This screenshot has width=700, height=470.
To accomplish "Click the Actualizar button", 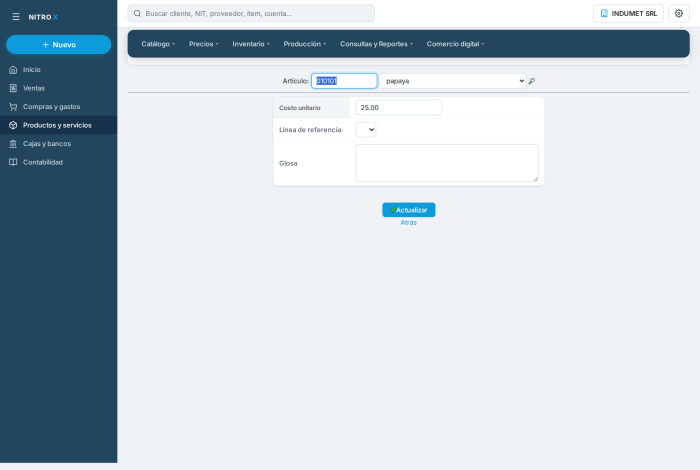I will [x=408, y=210].
